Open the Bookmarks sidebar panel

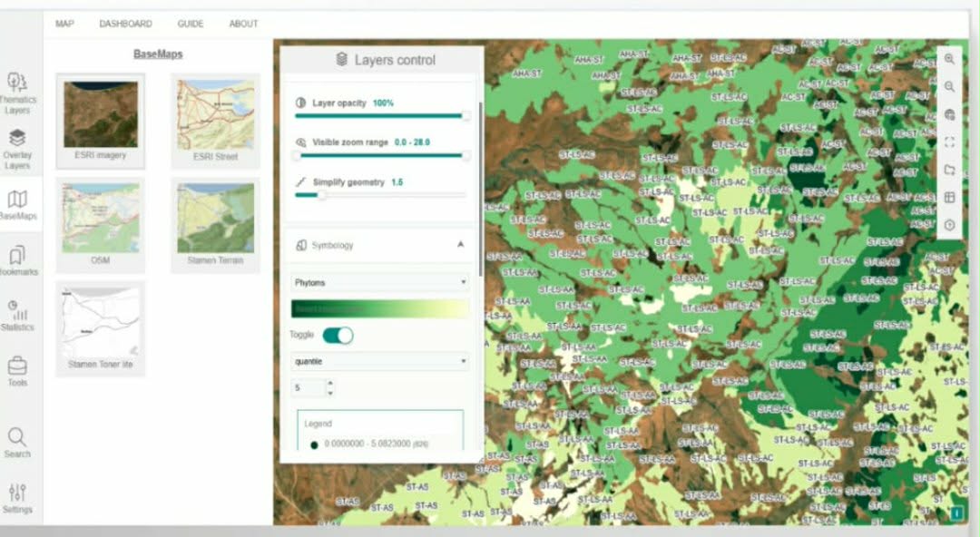17,259
